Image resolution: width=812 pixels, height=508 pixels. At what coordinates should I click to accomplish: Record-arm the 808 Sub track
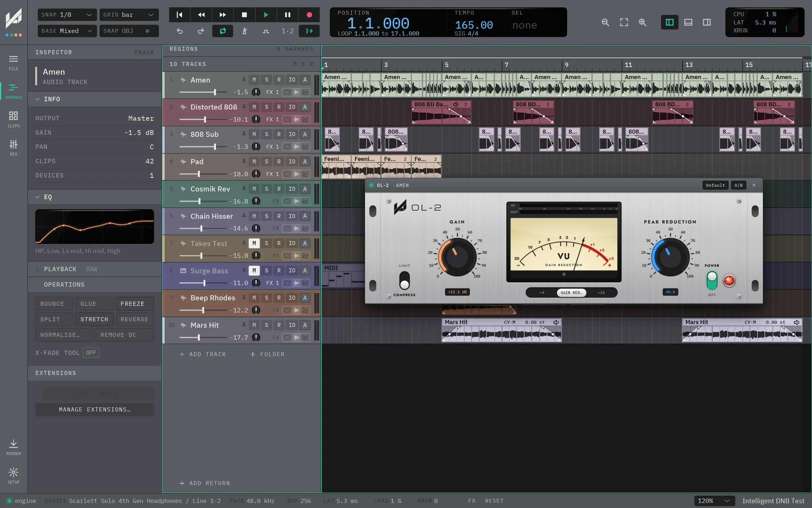click(x=279, y=134)
